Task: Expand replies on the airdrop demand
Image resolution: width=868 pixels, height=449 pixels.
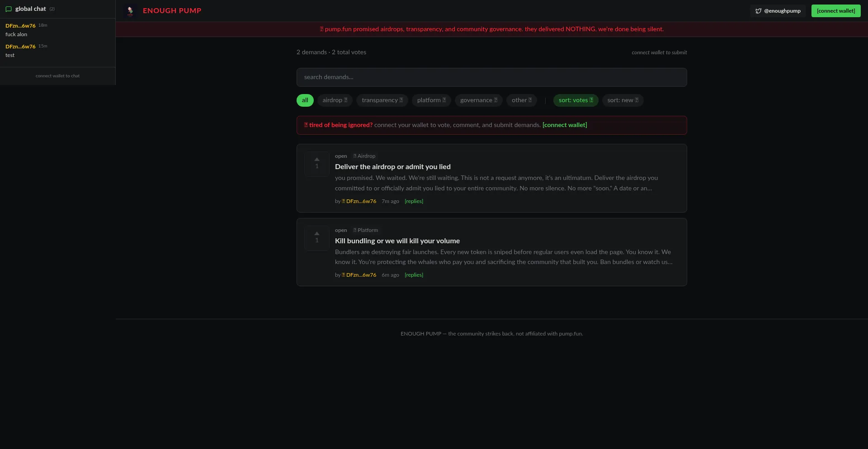Action: tap(414, 201)
